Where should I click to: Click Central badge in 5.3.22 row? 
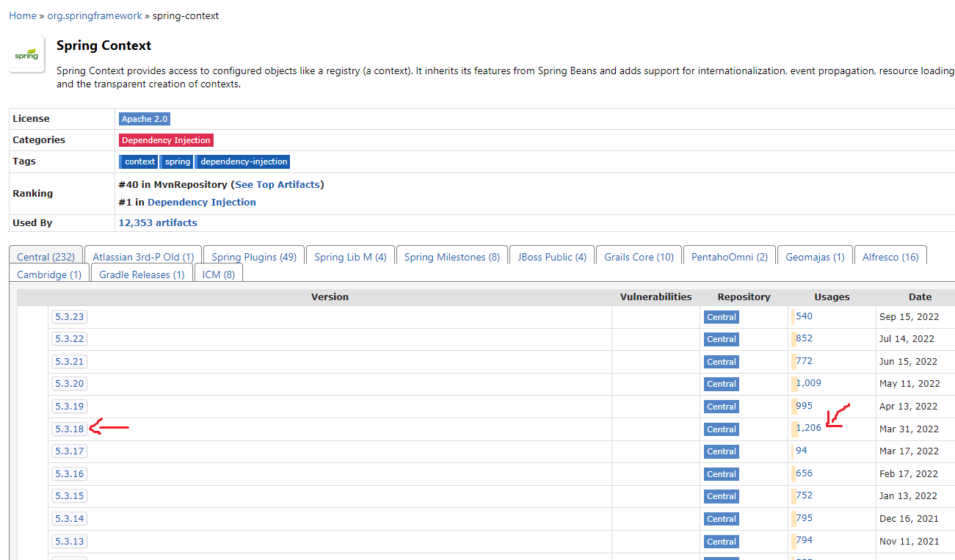point(721,339)
